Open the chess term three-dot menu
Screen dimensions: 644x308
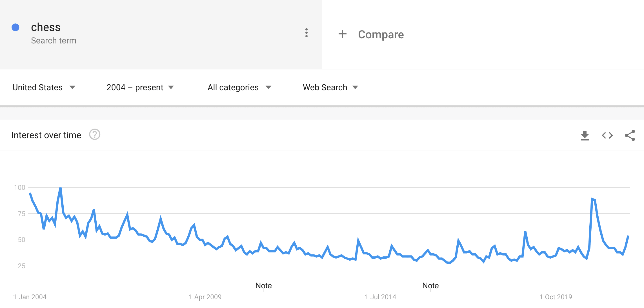tap(306, 33)
